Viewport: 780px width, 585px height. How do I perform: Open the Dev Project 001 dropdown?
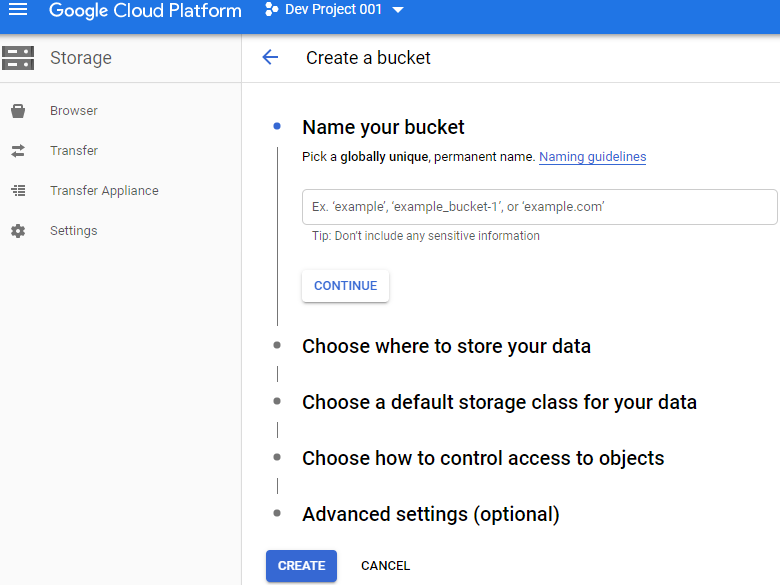pyautogui.click(x=398, y=11)
